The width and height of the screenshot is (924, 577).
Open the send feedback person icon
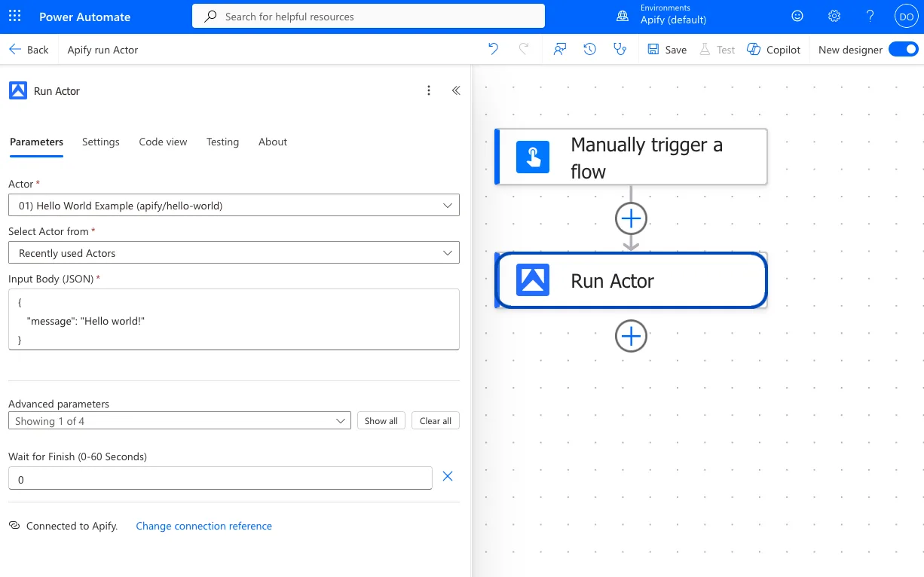[x=560, y=49]
